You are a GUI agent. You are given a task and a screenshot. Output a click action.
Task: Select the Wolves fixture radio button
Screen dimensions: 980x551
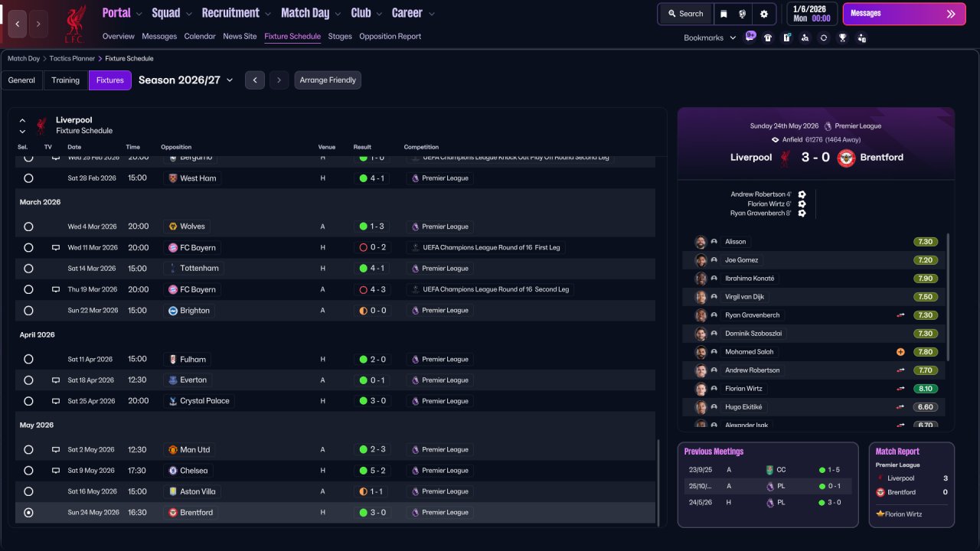point(28,227)
